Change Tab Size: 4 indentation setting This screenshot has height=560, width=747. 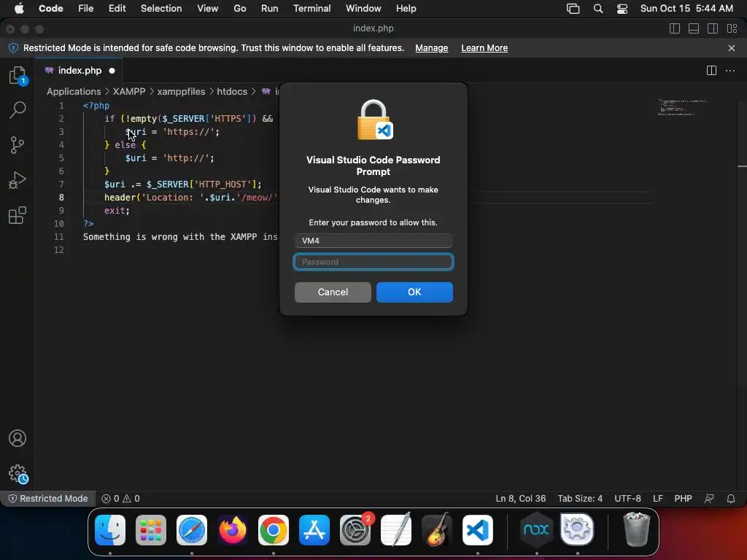coord(580,499)
